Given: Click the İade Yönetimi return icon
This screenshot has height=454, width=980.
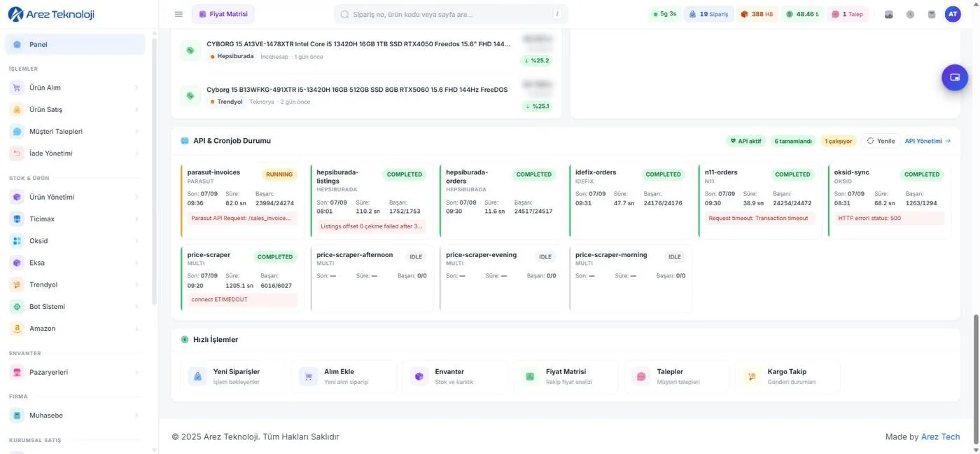Looking at the screenshot, I should click(x=17, y=153).
